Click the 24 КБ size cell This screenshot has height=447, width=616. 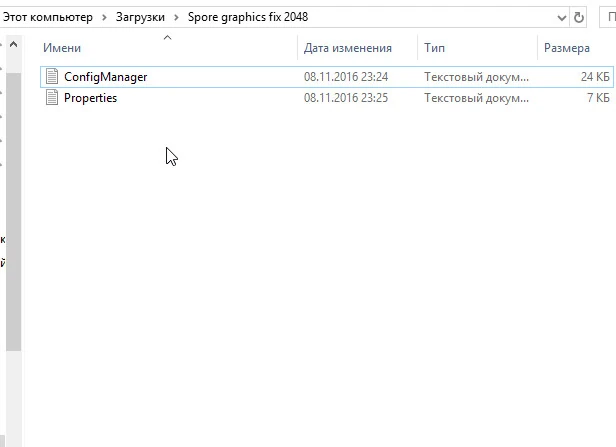[x=595, y=77]
